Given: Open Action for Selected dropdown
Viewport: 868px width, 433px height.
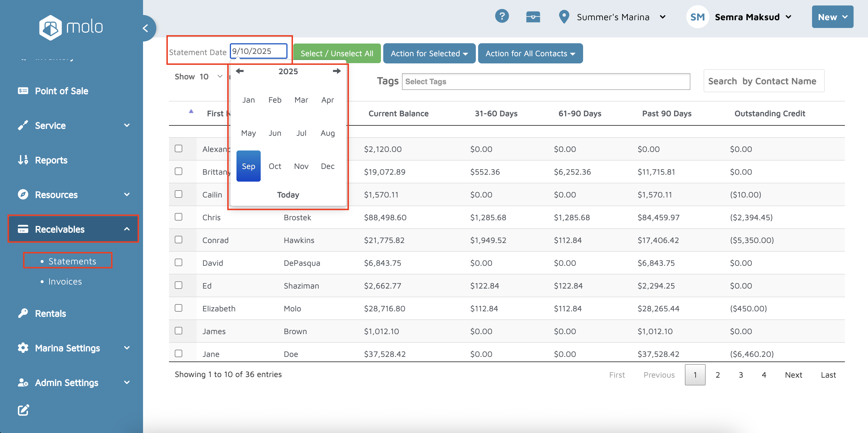Looking at the screenshot, I should tap(429, 53).
